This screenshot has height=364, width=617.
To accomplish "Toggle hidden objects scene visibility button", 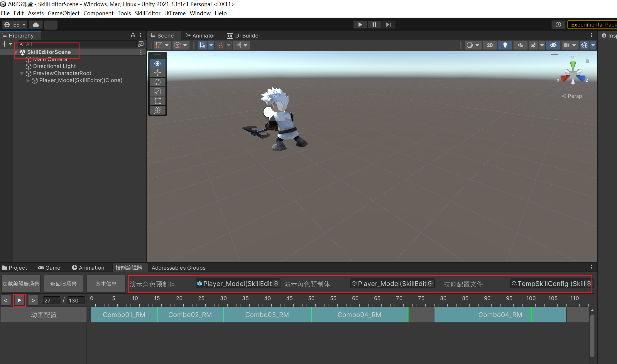I will (553, 45).
